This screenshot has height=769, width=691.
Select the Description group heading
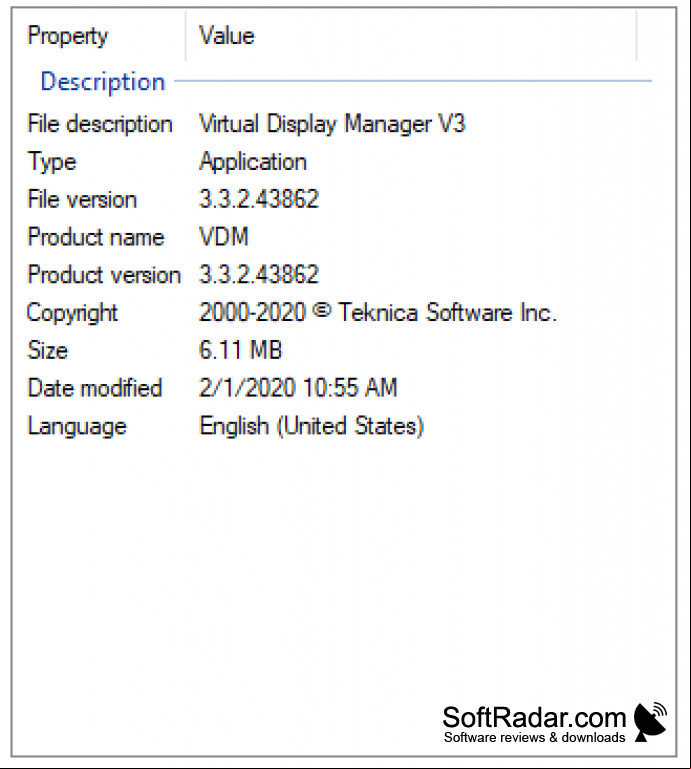102,81
